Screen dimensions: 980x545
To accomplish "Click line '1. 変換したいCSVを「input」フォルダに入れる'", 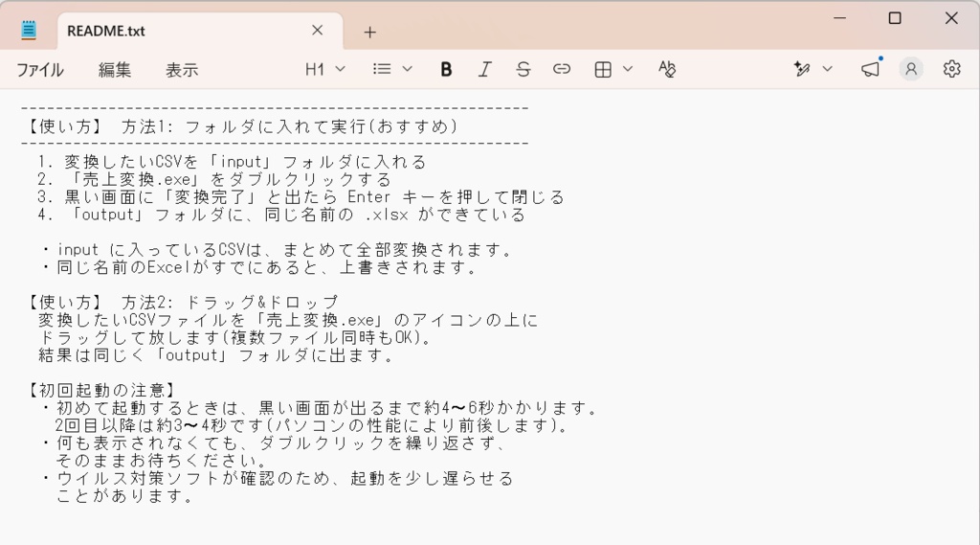I will 232,162.
